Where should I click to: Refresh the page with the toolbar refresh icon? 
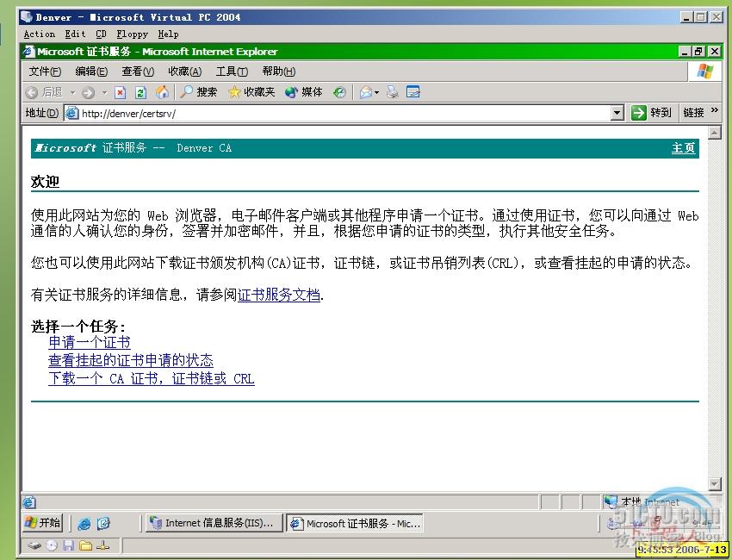140,92
